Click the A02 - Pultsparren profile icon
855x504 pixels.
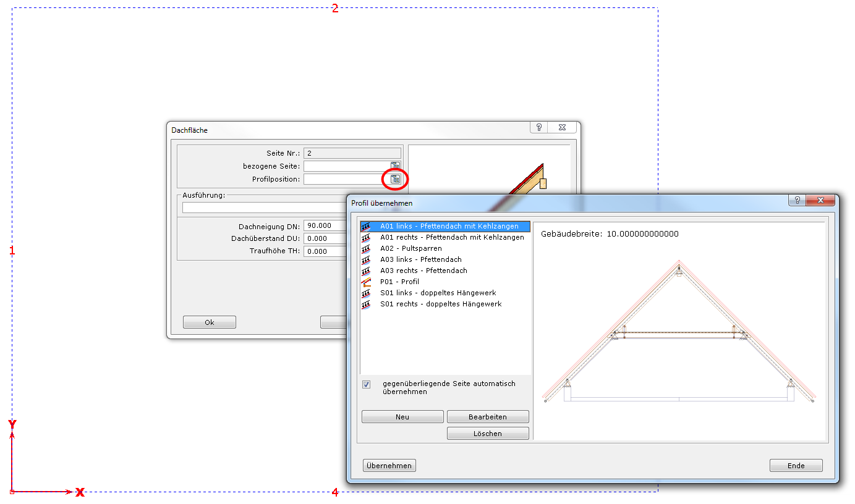click(366, 248)
